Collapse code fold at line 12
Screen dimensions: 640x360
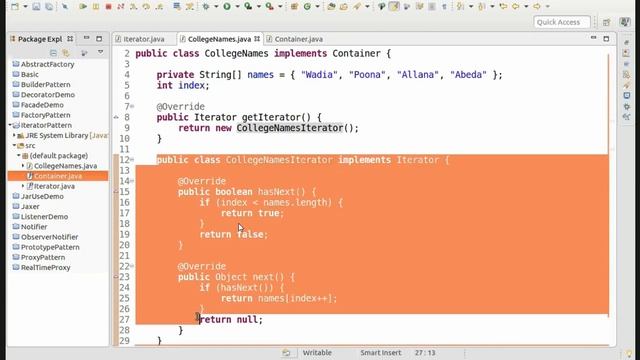(x=132, y=160)
